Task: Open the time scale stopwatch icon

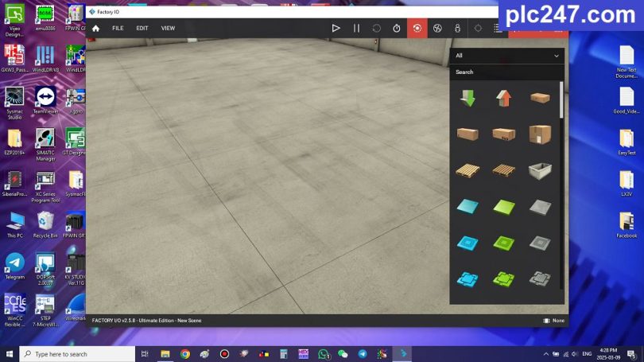Action: (x=397, y=28)
